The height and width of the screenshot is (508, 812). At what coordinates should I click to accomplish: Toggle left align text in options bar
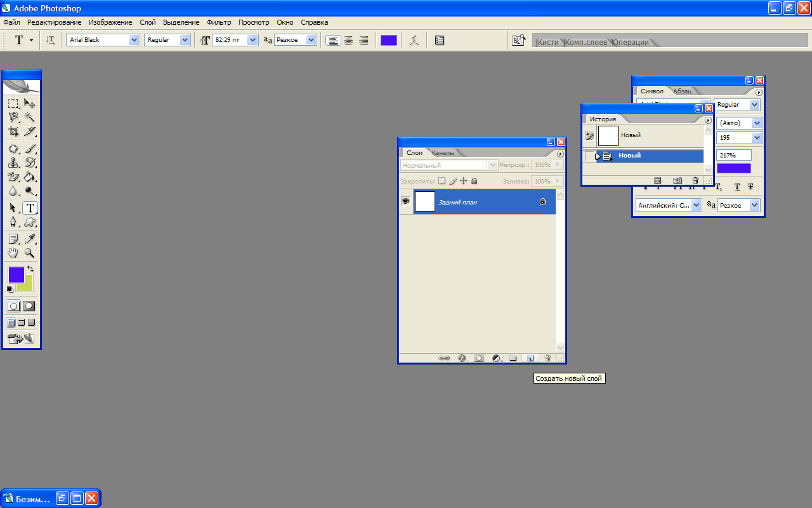pos(333,40)
